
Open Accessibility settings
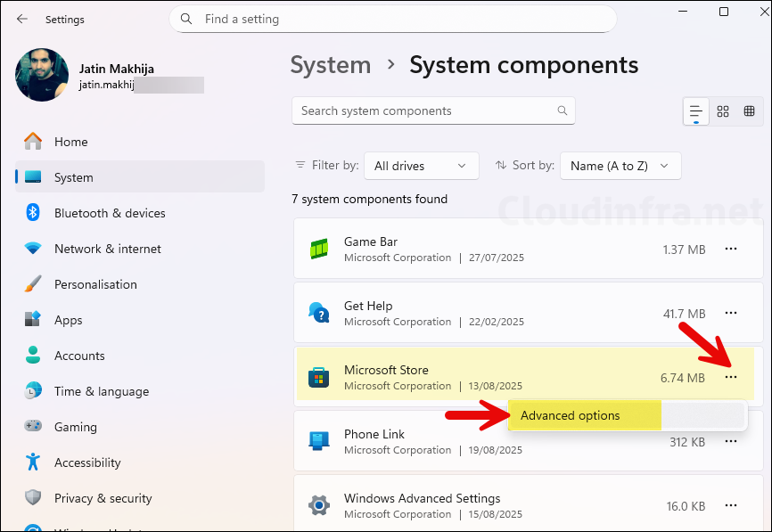pyautogui.click(x=140, y=462)
